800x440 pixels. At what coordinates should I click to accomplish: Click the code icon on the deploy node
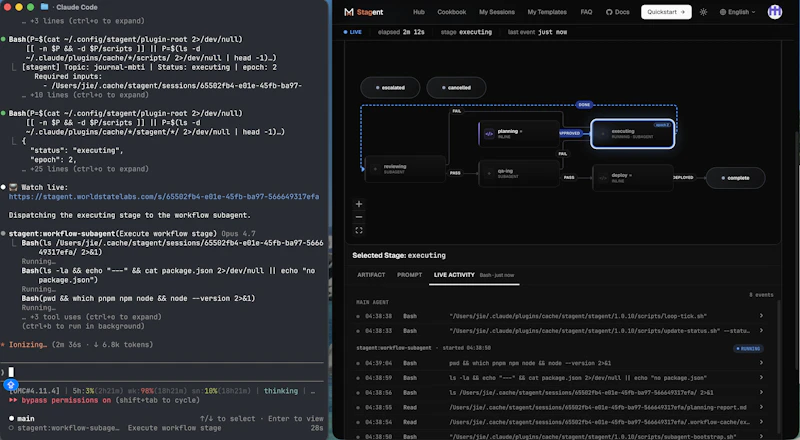pyautogui.click(x=603, y=178)
